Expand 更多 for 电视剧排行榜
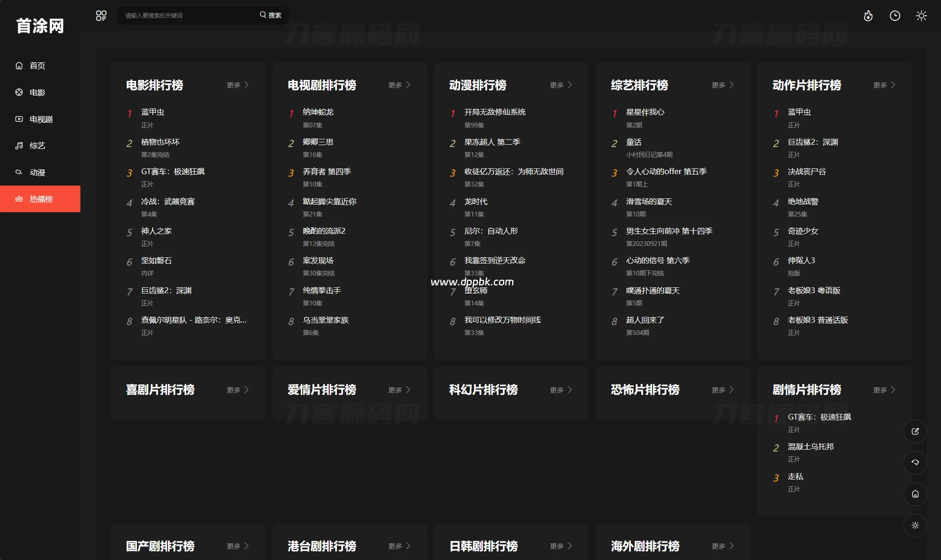 [400, 85]
